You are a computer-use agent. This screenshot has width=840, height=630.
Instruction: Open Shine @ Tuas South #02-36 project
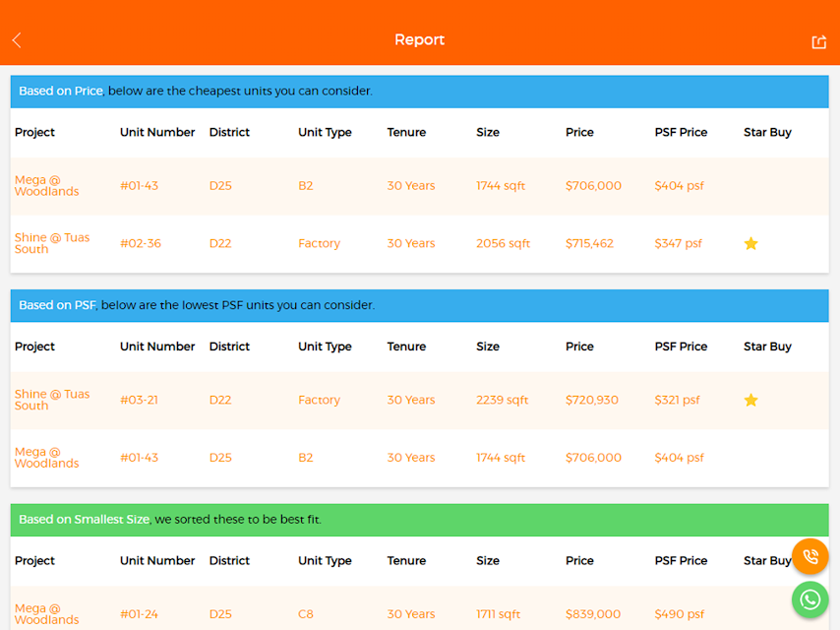click(52, 243)
